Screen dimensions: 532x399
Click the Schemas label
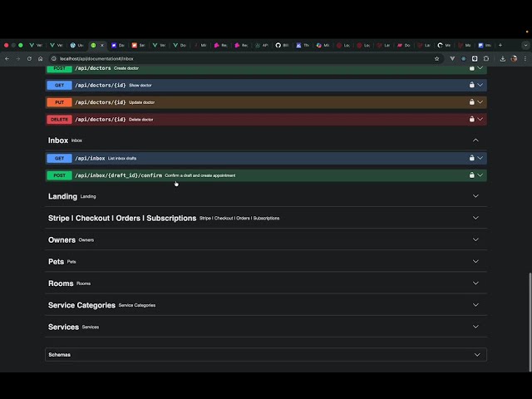(x=59, y=355)
